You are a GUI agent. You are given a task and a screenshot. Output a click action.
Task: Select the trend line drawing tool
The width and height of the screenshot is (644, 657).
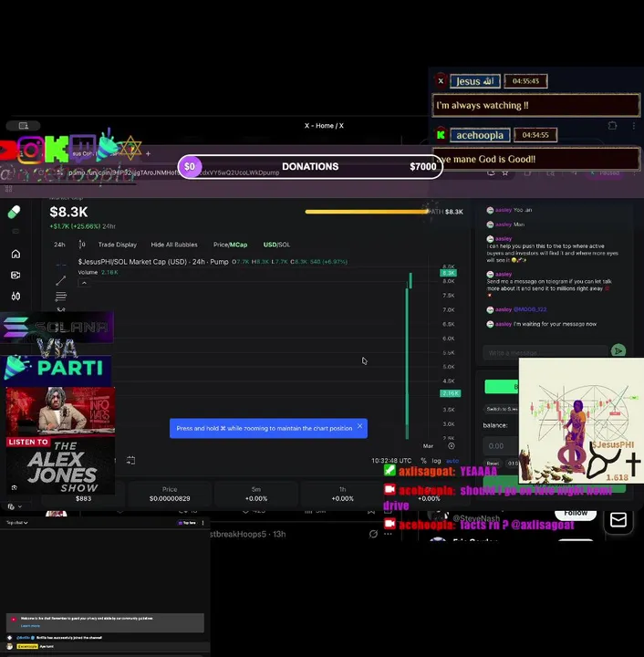click(x=61, y=280)
